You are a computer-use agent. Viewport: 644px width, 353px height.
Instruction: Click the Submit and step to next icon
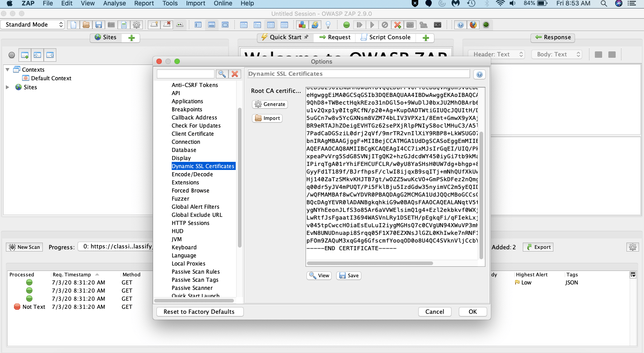360,25
